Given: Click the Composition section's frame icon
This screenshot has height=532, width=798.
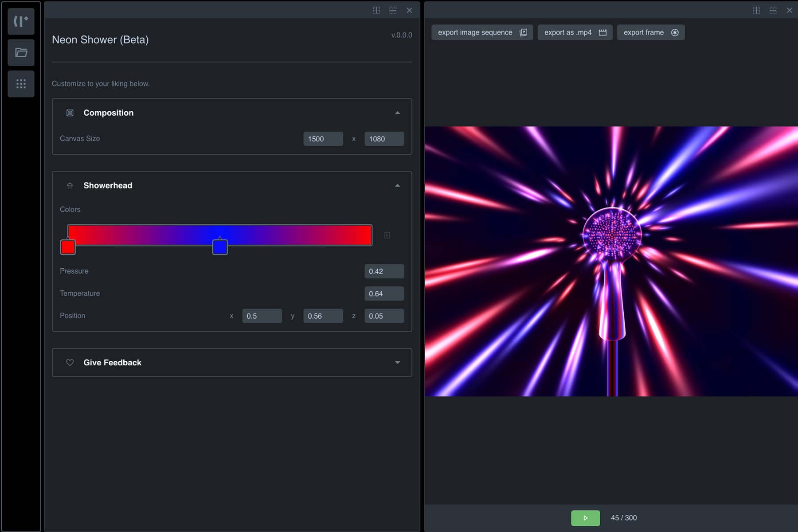Looking at the screenshot, I should point(70,113).
